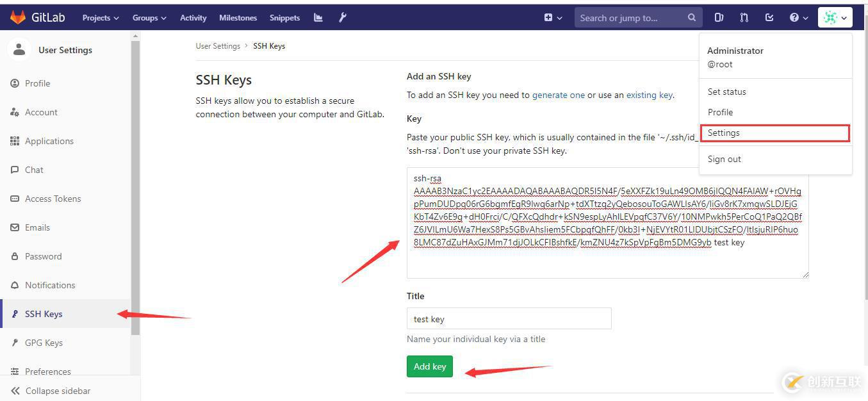Toggle the user avatar dropdown menu
The width and height of the screenshot is (868, 401).
click(835, 18)
